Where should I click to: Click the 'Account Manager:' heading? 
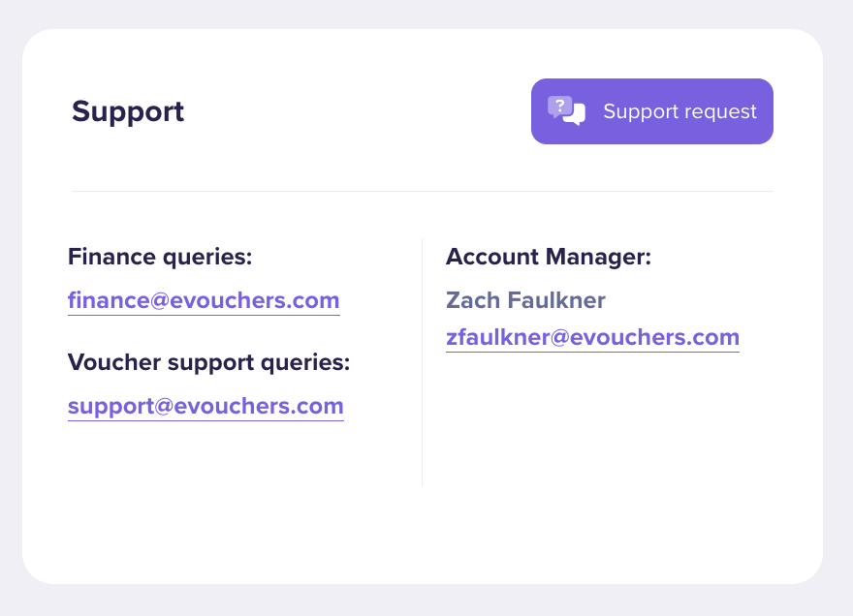tap(549, 257)
